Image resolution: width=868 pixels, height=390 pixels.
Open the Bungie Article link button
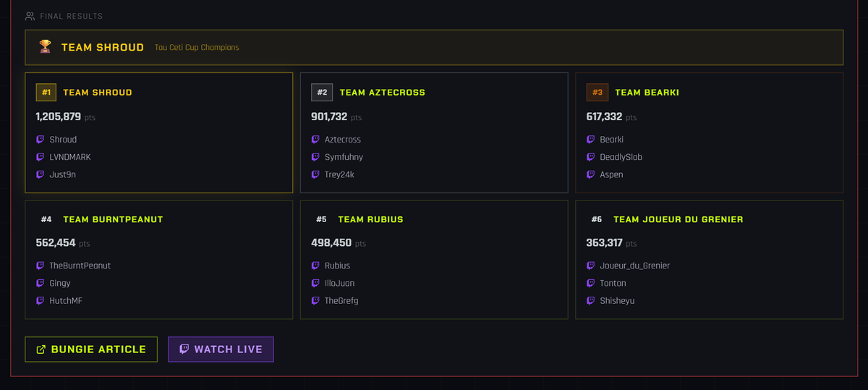click(91, 349)
